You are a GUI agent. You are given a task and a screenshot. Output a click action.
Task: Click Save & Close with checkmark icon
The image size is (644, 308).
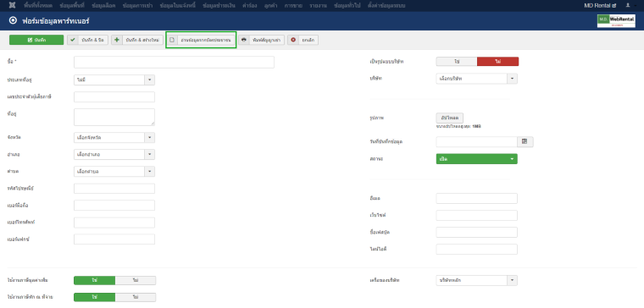(88, 40)
